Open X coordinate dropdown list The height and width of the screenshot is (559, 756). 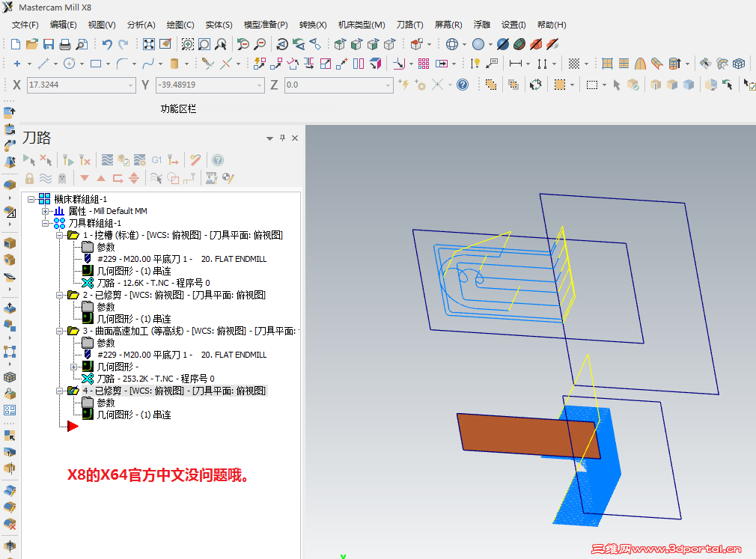(131, 85)
